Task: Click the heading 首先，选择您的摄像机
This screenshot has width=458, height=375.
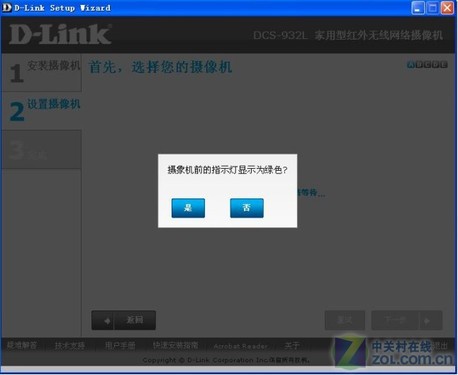Action: 160,67
